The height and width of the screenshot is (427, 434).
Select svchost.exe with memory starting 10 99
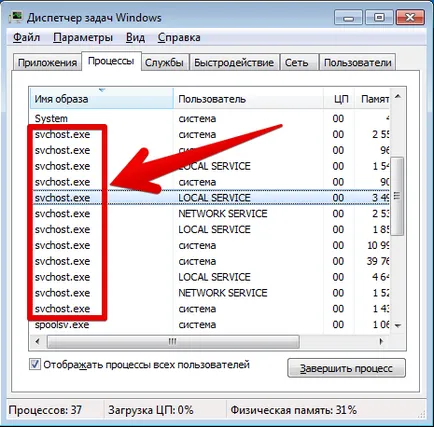click(x=62, y=245)
